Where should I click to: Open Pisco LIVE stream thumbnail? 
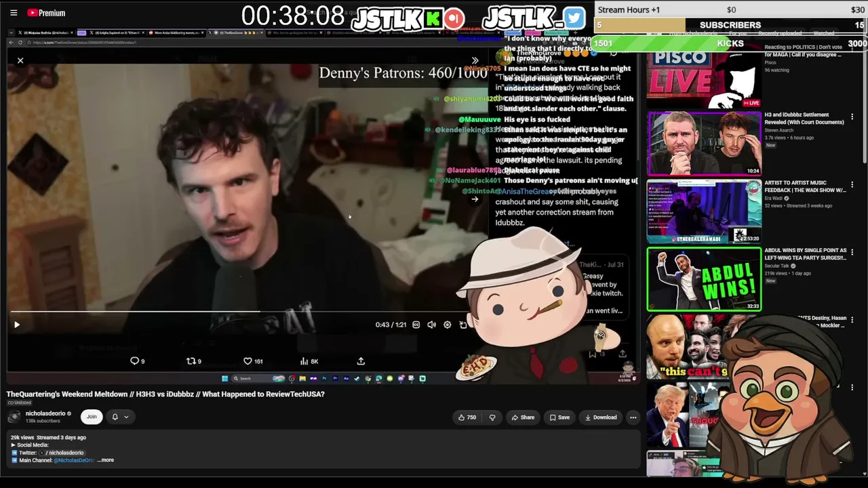coord(704,76)
